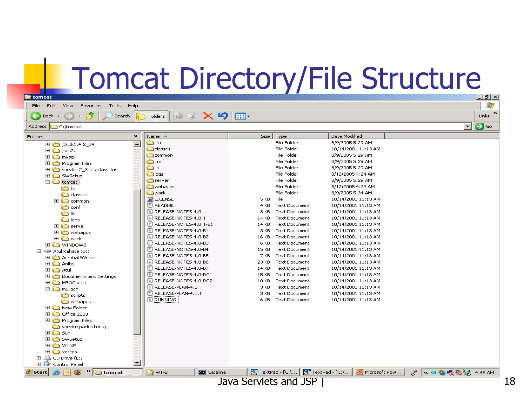The height and width of the screenshot is (399, 532).
Task: Sort by the Size column header
Action: (x=250, y=136)
